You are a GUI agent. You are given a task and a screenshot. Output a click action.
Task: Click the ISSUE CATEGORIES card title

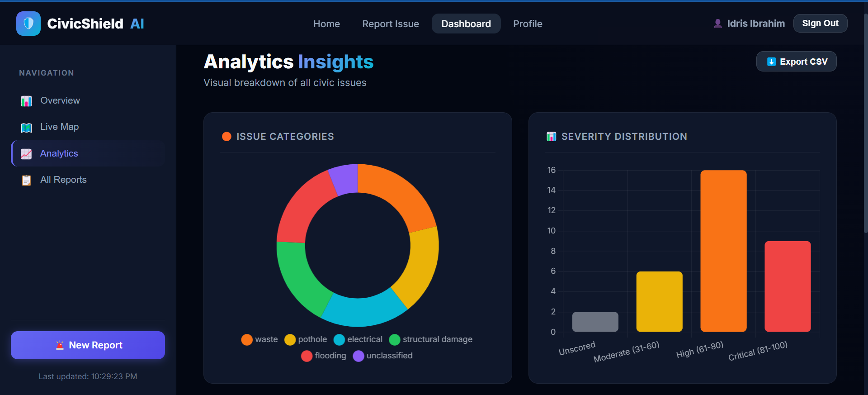point(285,137)
